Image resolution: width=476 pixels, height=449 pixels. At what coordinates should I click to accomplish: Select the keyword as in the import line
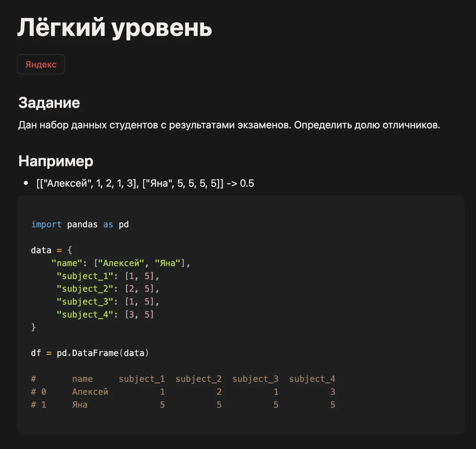tap(108, 224)
